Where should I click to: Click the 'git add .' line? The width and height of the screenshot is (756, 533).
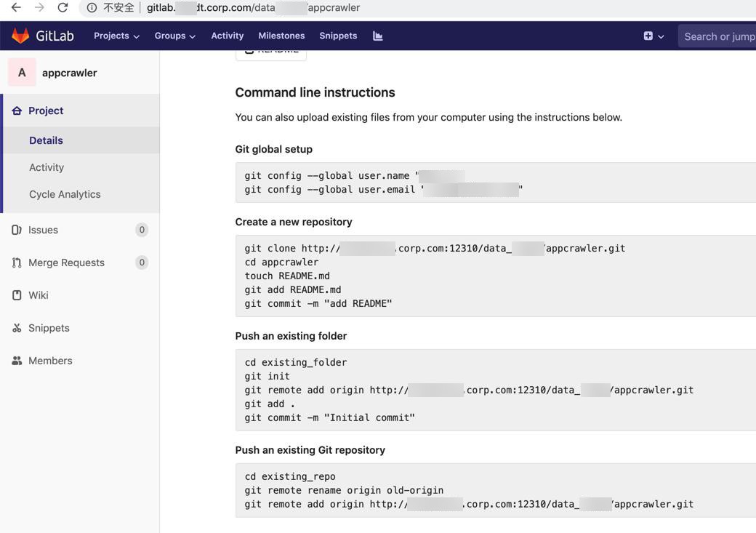click(x=270, y=404)
